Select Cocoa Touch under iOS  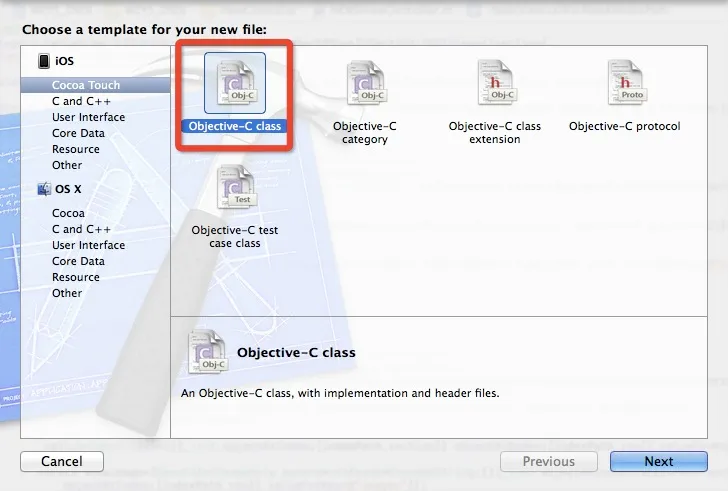pos(95,85)
